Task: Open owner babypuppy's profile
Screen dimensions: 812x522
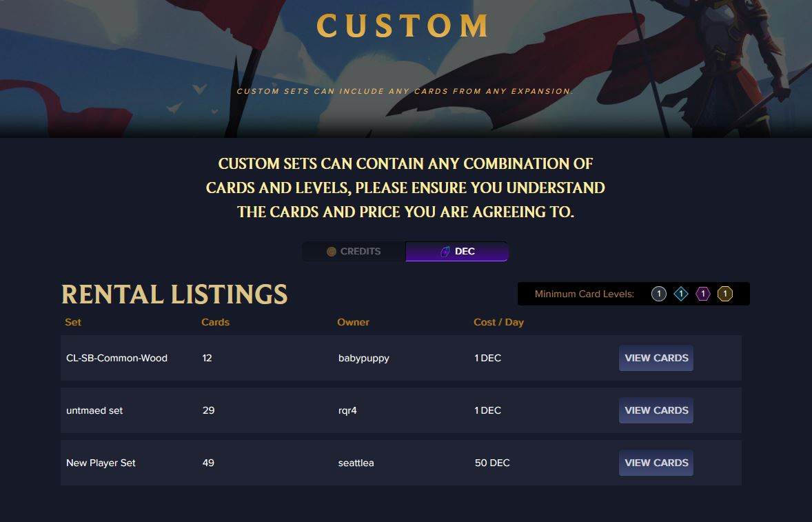Action: click(x=363, y=359)
